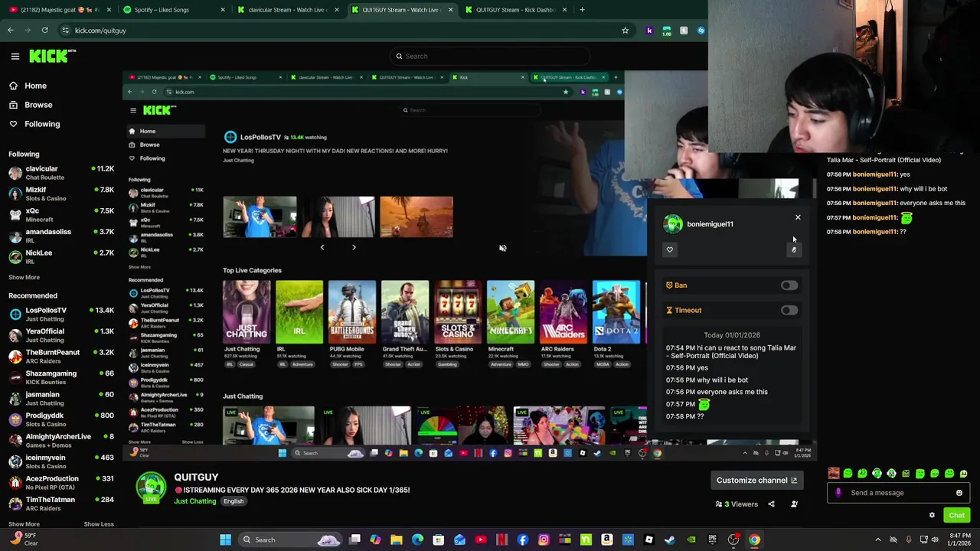Screen dimensions: 980x551
Task: Go back with the browser back arrow
Action: click(10, 31)
